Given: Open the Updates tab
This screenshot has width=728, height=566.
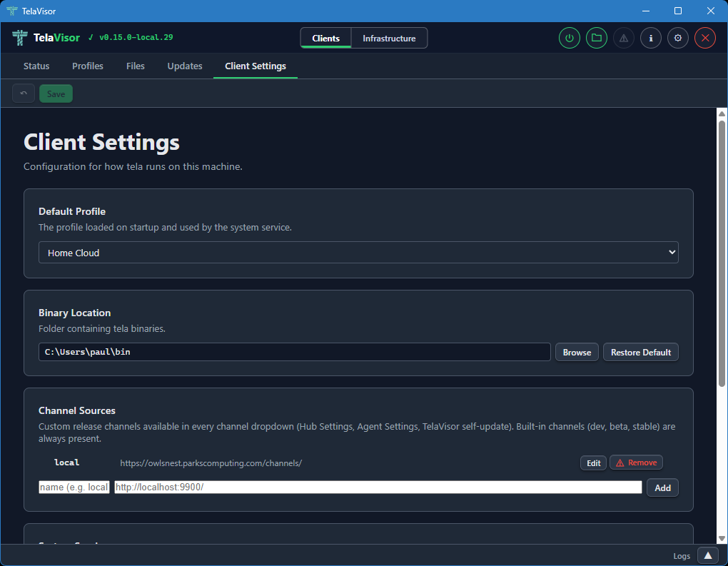Looking at the screenshot, I should click(185, 66).
